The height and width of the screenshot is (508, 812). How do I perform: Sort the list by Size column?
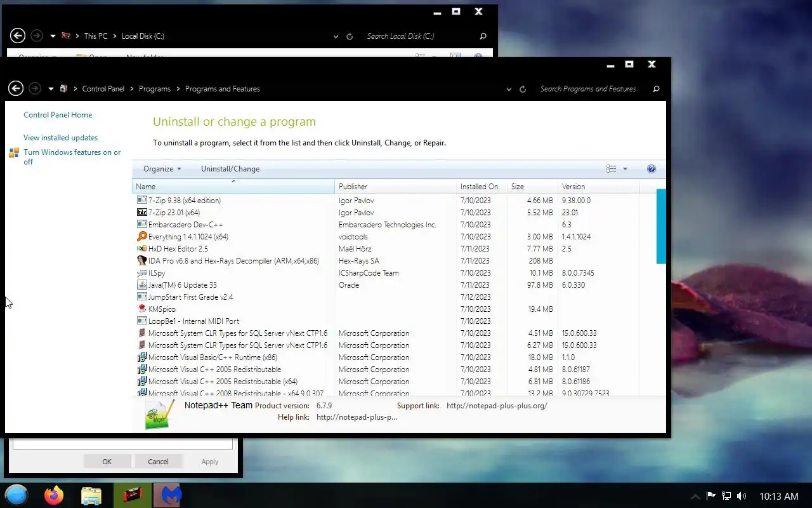point(532,186)
